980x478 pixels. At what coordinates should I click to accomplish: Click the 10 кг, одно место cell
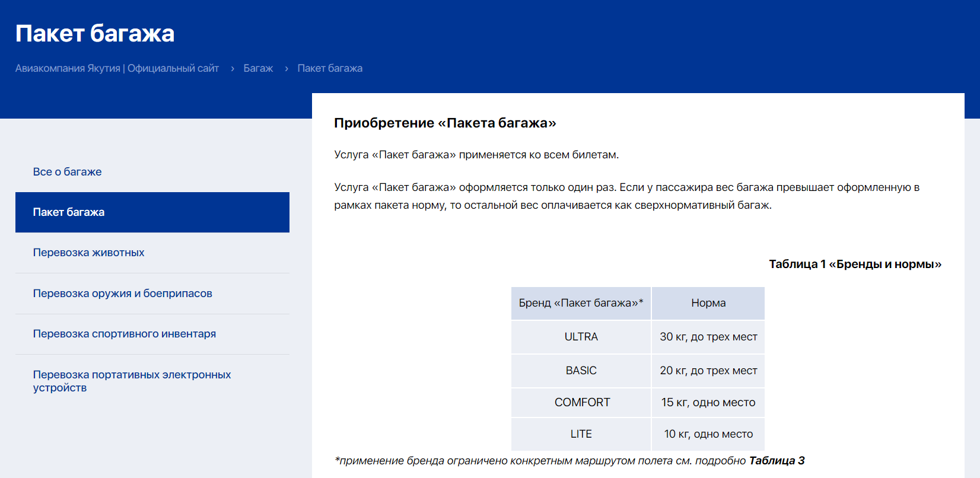708,434
